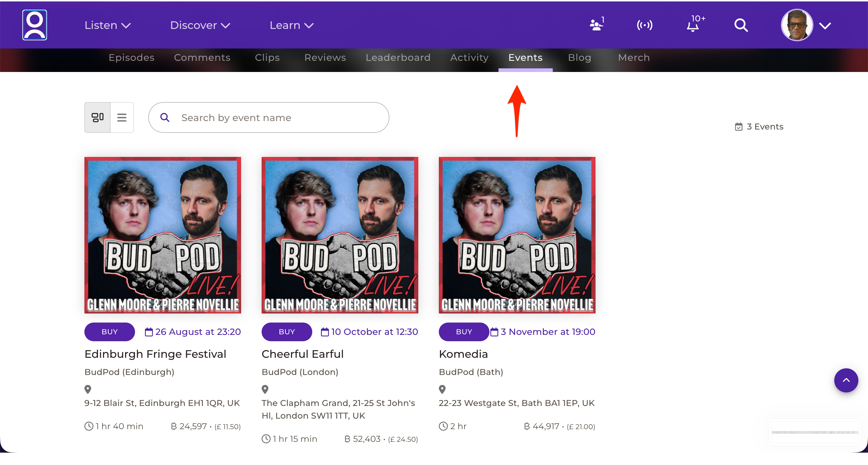Click the scroll-to-top round button
Image resolution: width=868 pixels, height=465 pixels.
click(x=846, y=380)
